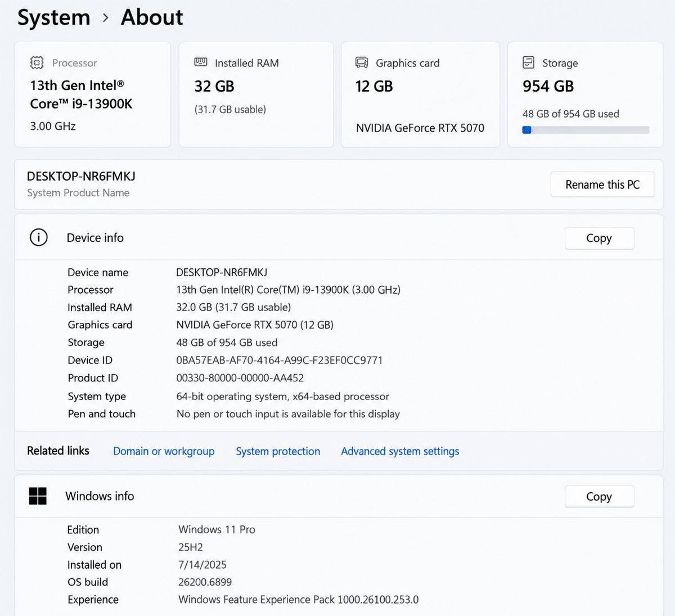Viewport: 675px width, 616px height.
Task: Click '3.00 GHz' in Processor card
Action: (53, 126)
